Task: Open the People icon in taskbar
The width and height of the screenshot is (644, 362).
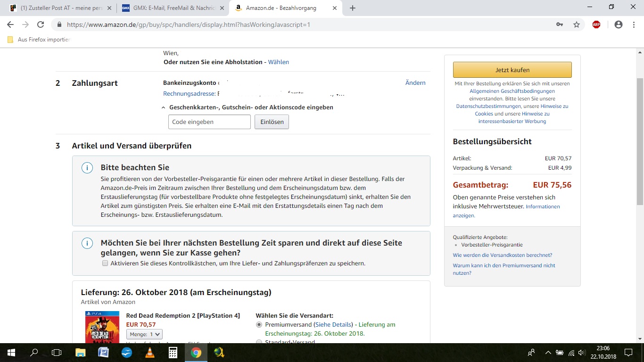Action: (x=531, y=353)
